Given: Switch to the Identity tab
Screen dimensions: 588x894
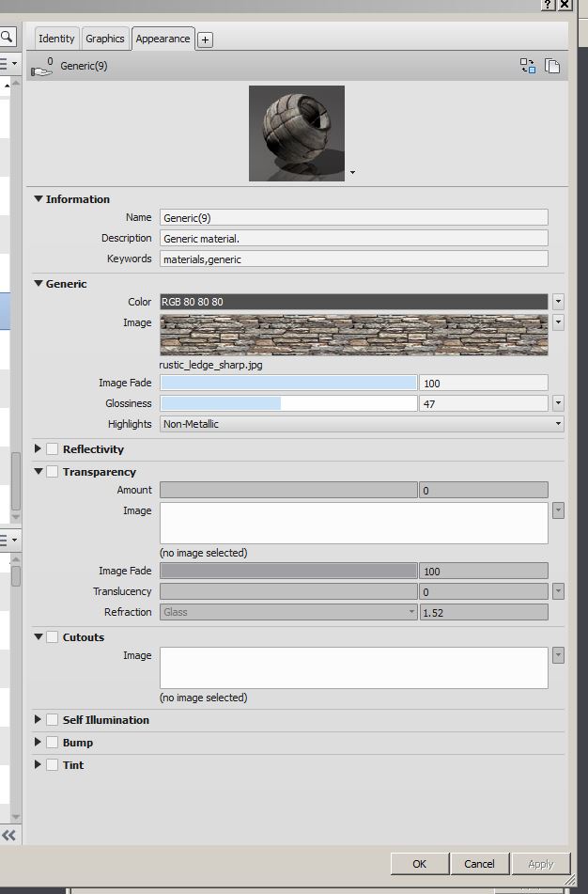Looking at the screenshot, I should pyautogui.click(x=56, y=39).
